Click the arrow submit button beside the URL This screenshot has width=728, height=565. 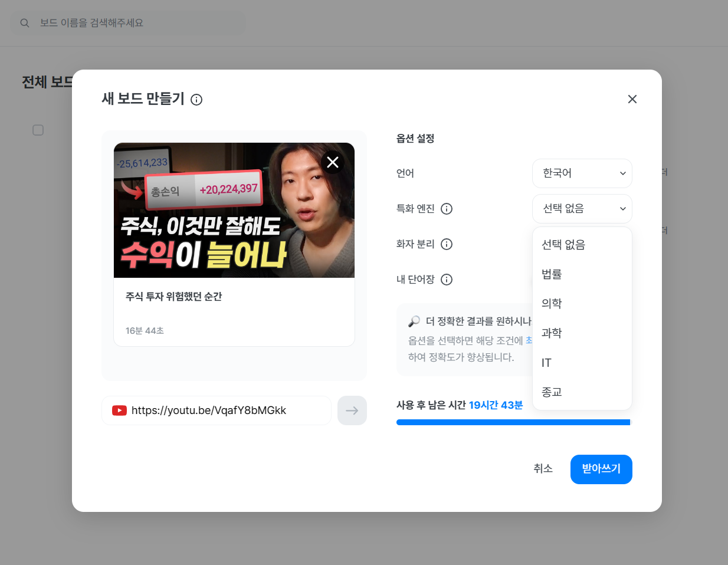352,410
